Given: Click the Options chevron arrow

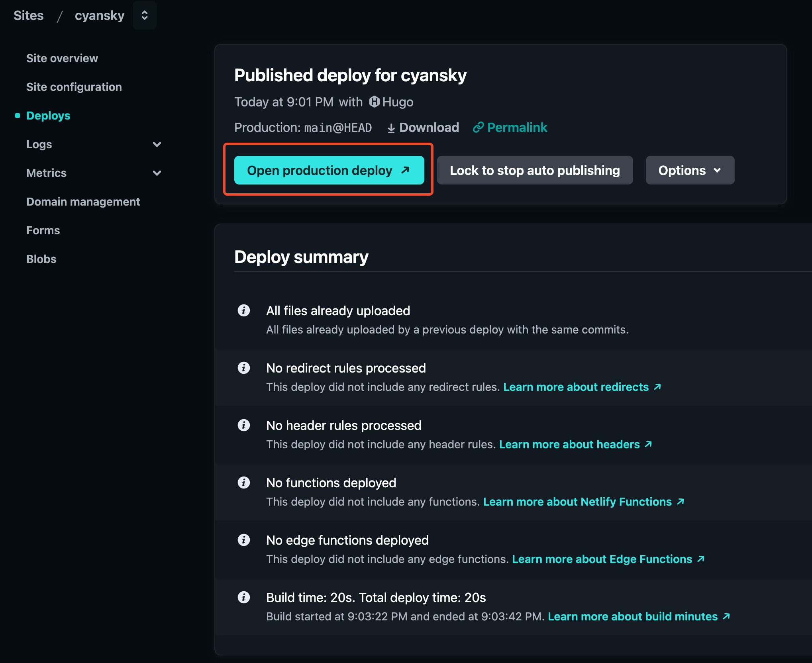Looking at the screenshot, I should [x=717, y=171].
